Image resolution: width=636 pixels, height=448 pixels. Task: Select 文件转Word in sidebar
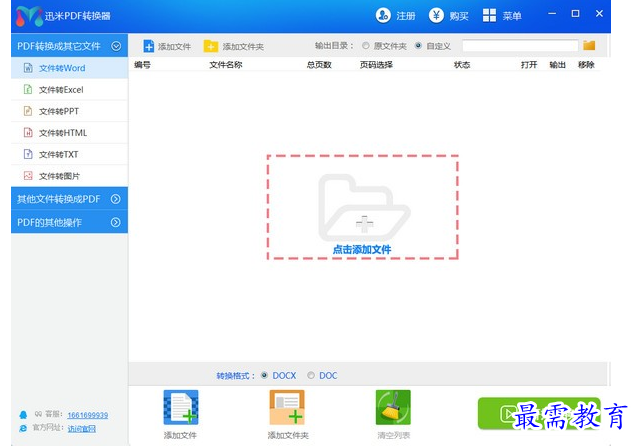[69, 68]
